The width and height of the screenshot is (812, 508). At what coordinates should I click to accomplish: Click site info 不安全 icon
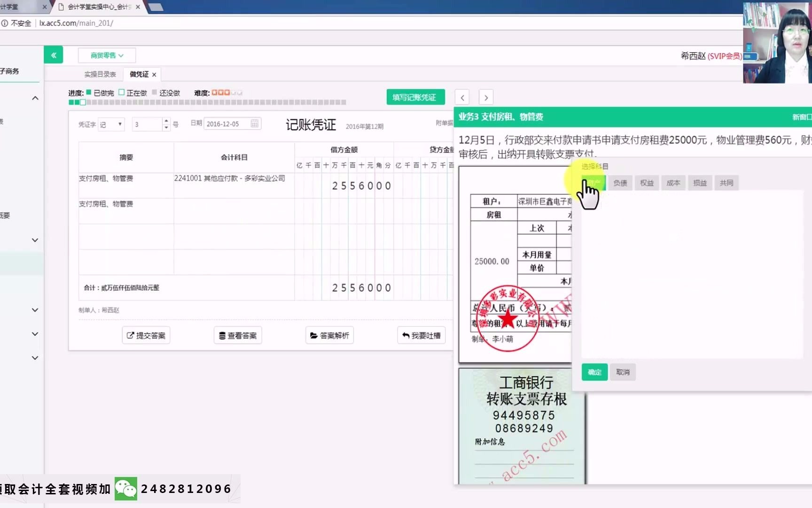(5, 23)
